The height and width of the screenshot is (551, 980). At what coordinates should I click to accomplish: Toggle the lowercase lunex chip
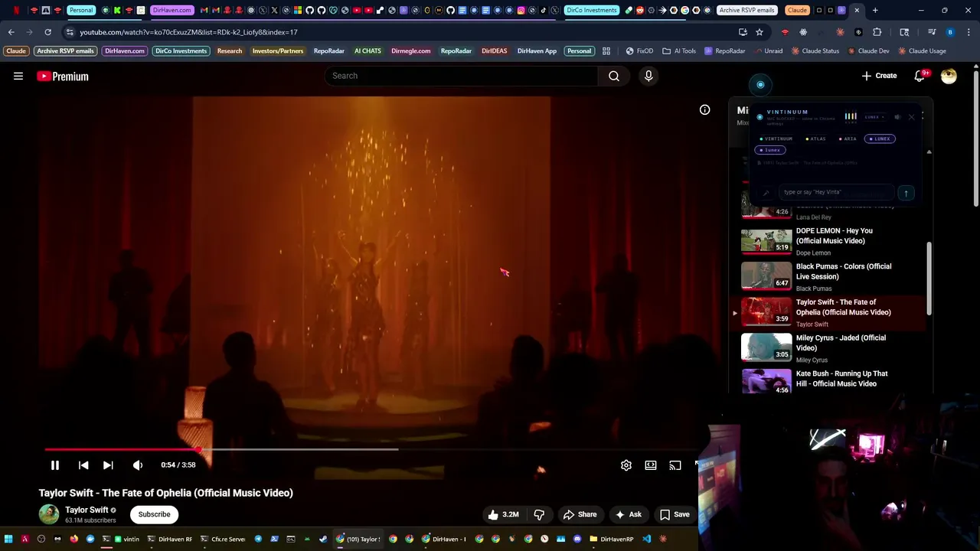pos(769,150)
